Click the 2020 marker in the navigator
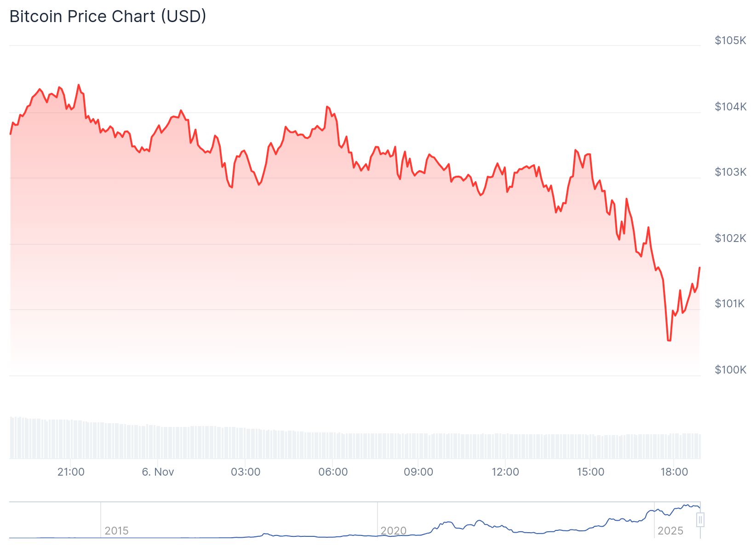Screen dimensions: 756x552 (393, 531)
